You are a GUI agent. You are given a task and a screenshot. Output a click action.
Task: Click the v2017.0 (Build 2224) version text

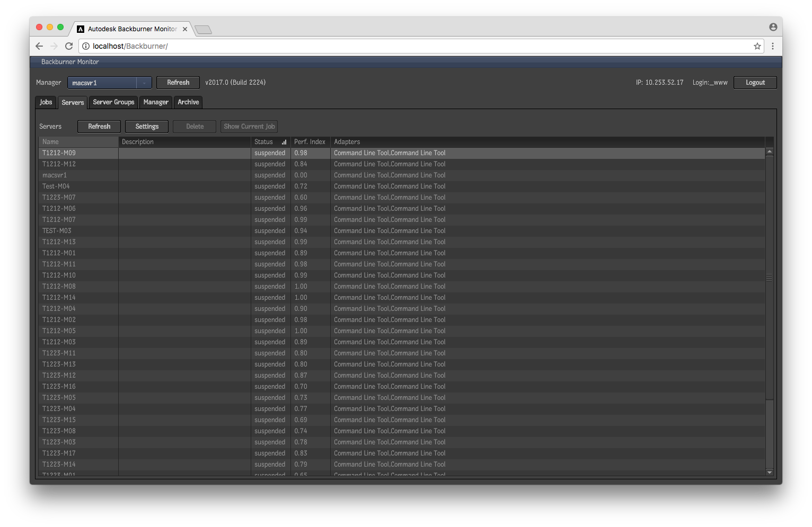tap(235, 83)
